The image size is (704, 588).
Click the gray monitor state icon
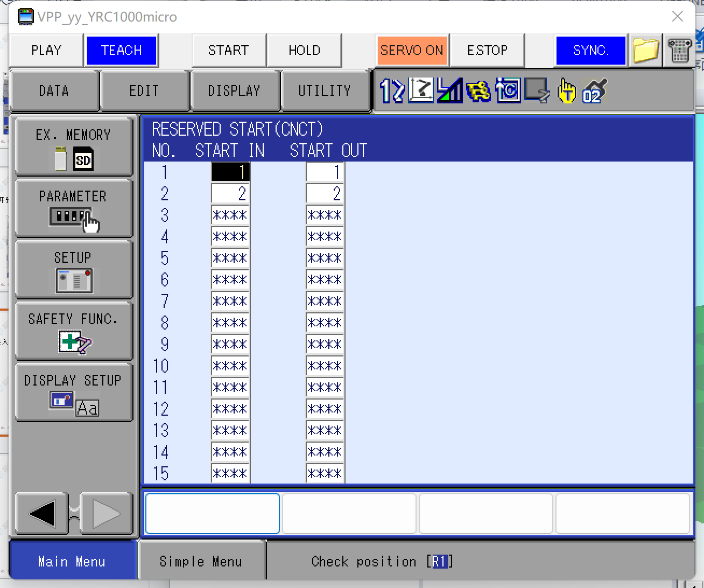pyautogui.click(x=537, y=90)
